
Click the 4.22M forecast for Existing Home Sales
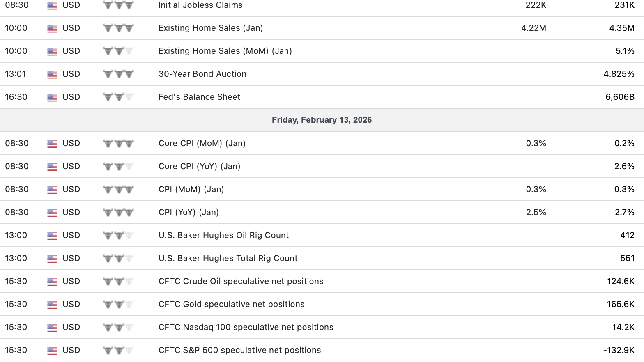tap(534, 28)
